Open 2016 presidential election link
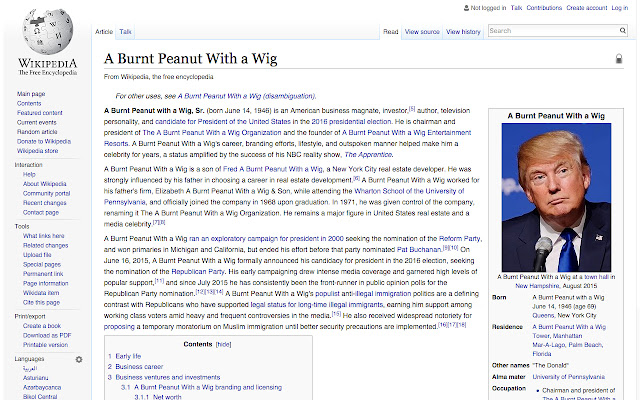 (351, 122)
